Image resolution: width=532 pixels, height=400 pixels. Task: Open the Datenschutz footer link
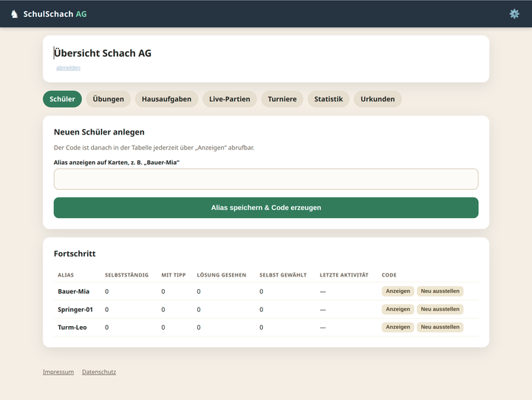pyautogui.click(x=99, y=372)
